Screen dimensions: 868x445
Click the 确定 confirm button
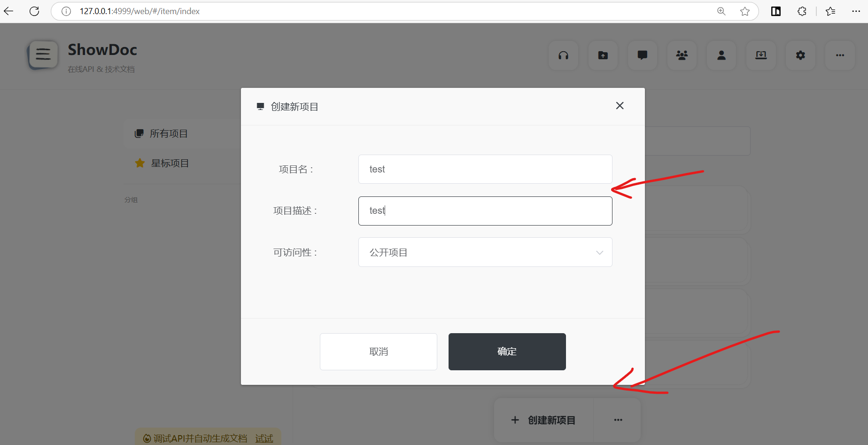pos(507,351)
